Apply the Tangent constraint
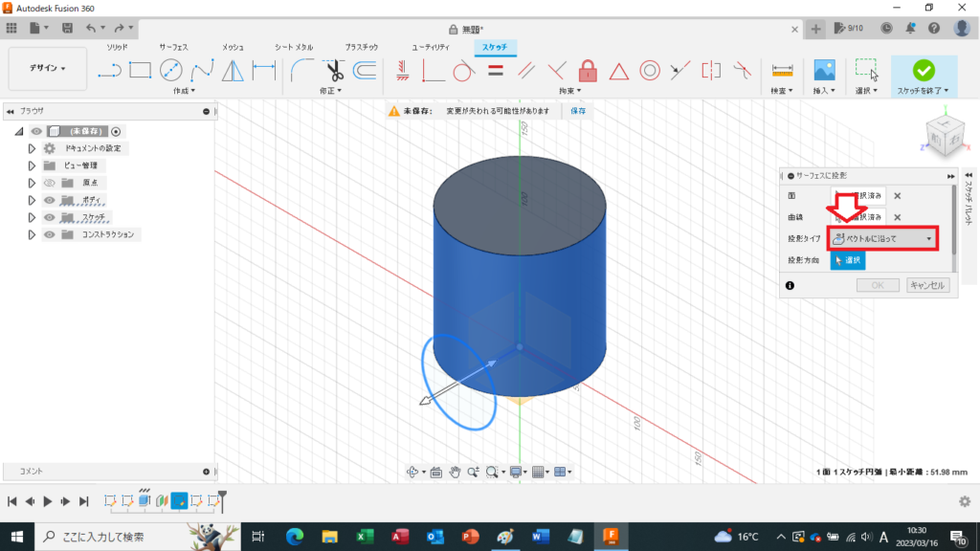The image size is (980, 551). click(x=463, y=71)
